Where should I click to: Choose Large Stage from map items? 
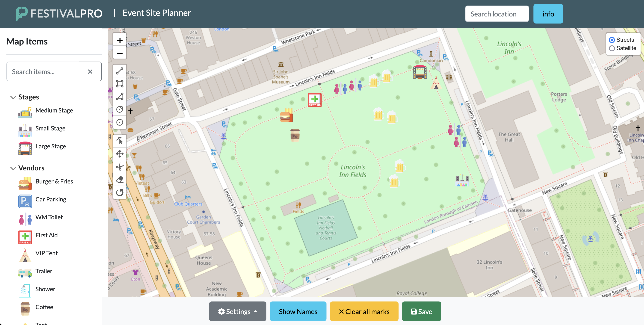(x=50, y=146)
